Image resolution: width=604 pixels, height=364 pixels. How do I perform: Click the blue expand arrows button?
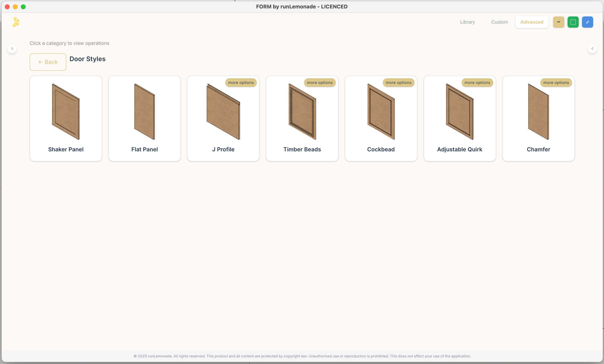tap(587, 22)
